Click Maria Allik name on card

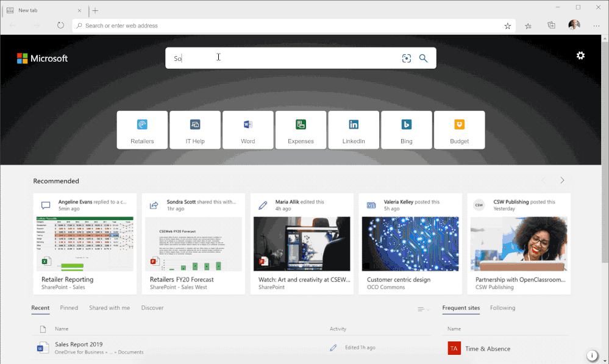(287, 202)
